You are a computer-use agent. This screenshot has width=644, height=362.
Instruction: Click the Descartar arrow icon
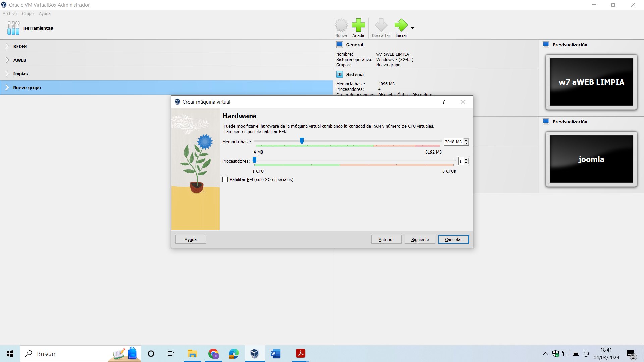click(x=381, y=25)
